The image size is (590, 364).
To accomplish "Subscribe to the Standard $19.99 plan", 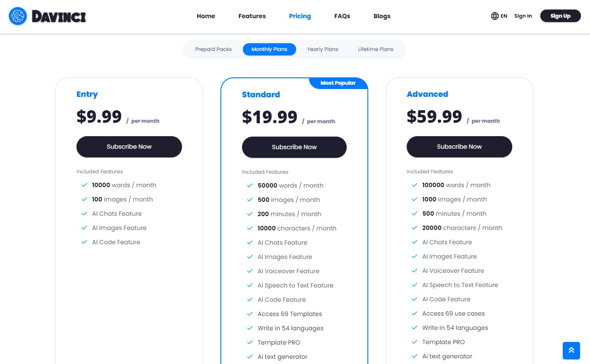I will tap(294, 147).
